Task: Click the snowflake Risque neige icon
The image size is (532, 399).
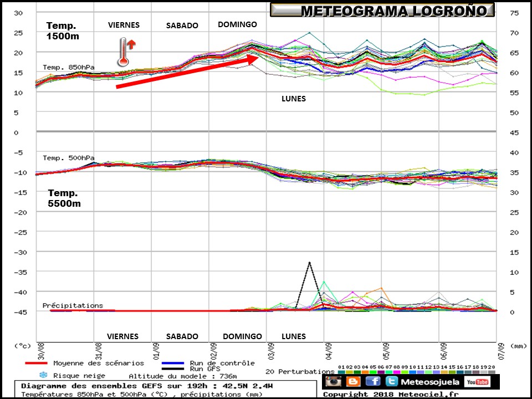Action: point(43,375)
